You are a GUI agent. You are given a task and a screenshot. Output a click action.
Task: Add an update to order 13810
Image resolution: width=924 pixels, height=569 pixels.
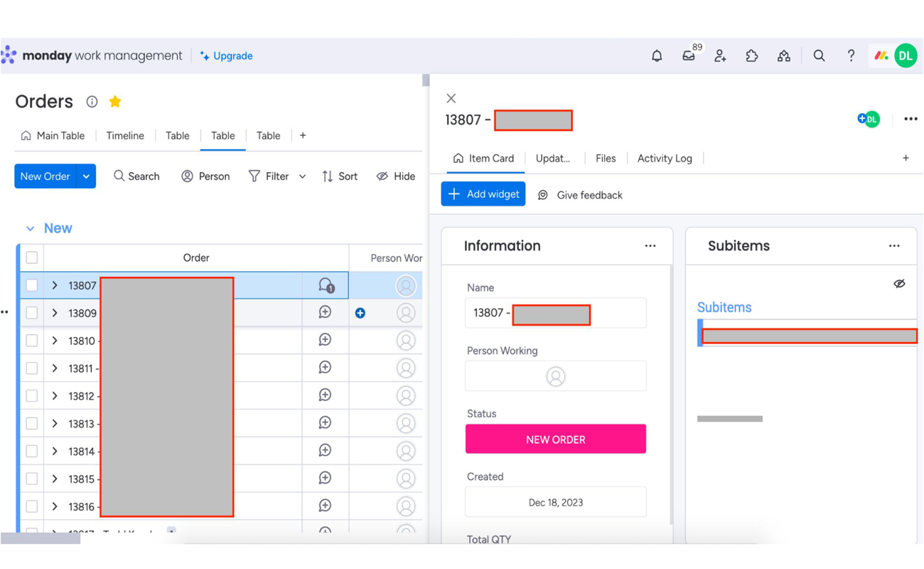[325, 340]
